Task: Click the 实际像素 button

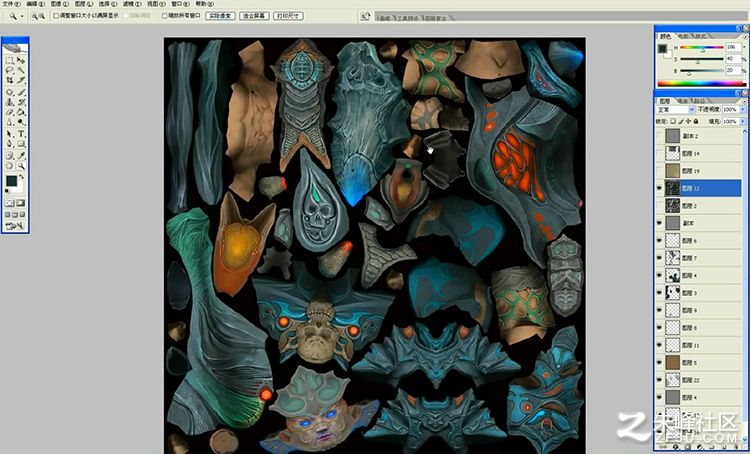Action: [x=221, y=16]
